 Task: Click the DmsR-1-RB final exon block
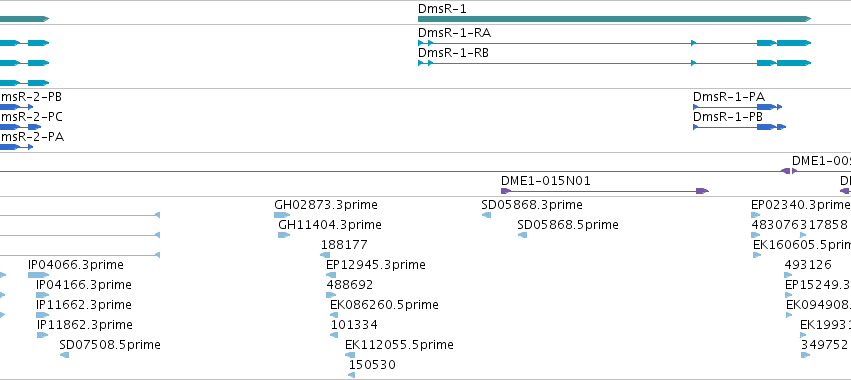pyautogui.click(x=793, y=63)
